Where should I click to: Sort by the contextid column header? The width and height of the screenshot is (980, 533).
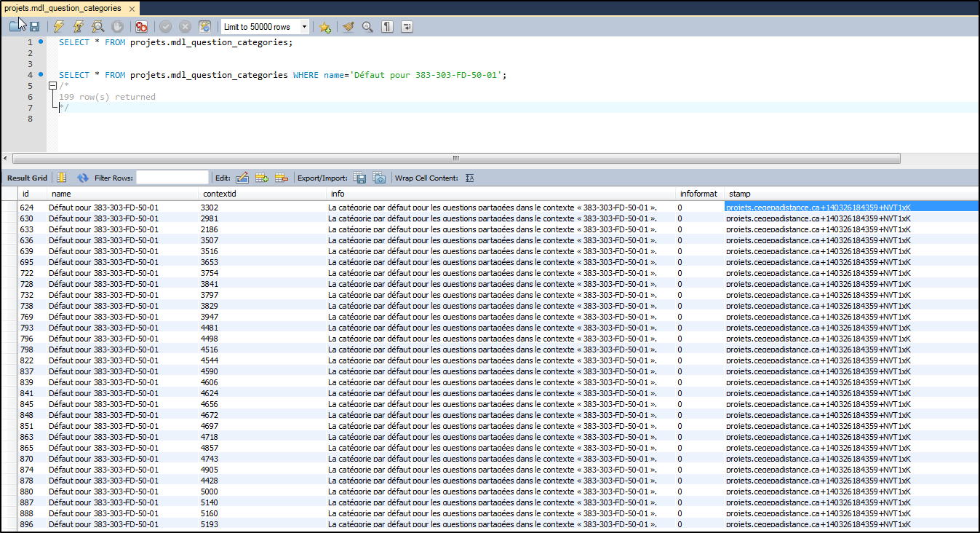(x=219, y=194)
